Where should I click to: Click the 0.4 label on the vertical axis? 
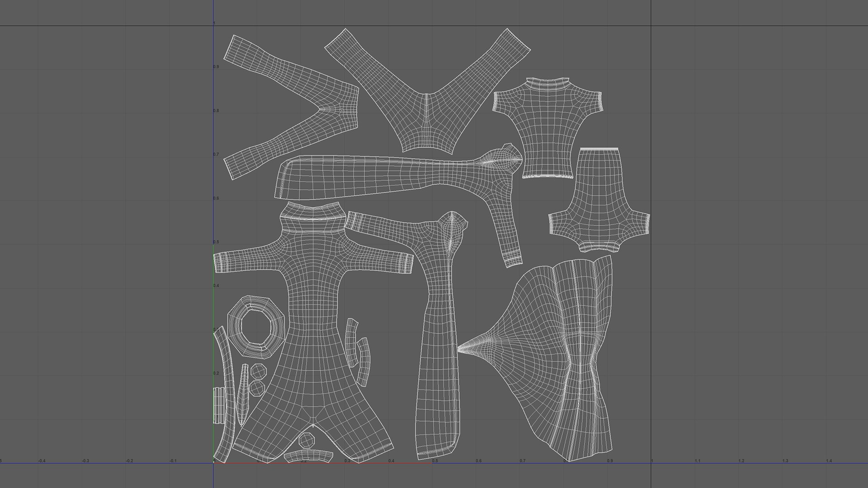click(216, 286)
